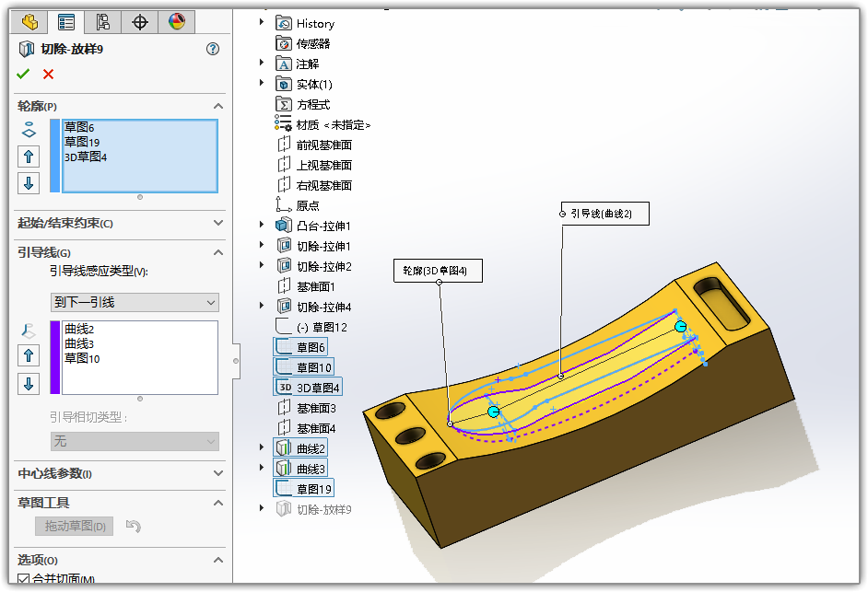Select 3D草图4 in the feature tree
Screen dimensions: 868x592
click(x=318, y=388)
